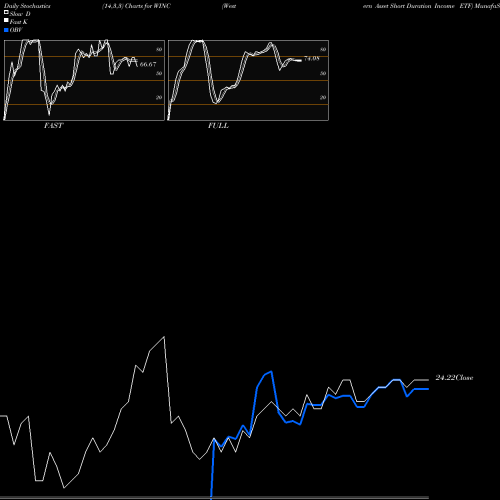Click the highest peak of the gray close line
The image size is (500, 500).
point(164,337)
